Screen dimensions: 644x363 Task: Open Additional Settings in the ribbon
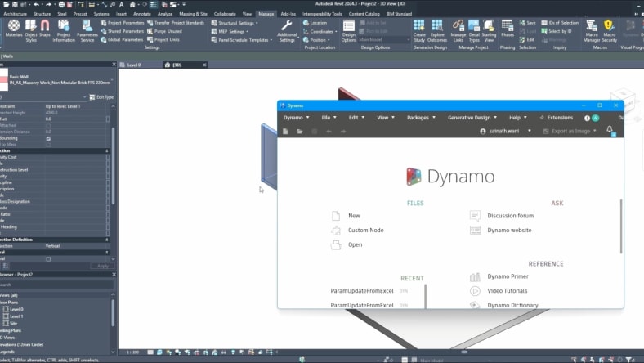coord(287,29)
